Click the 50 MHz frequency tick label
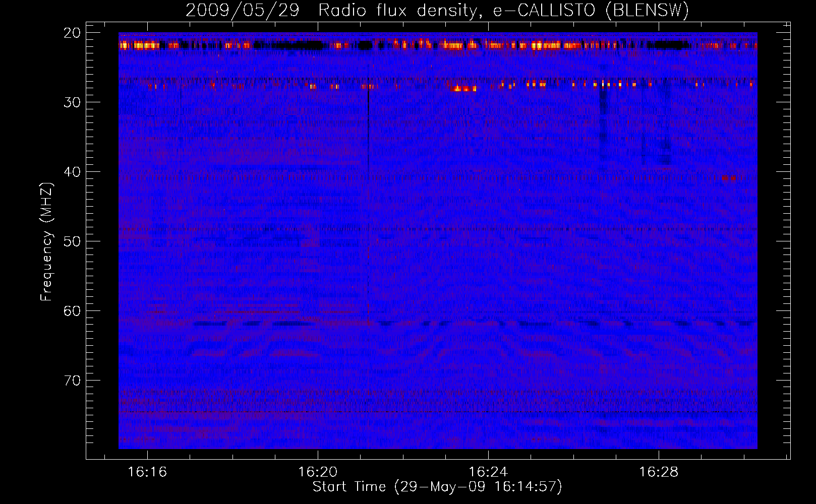Viewport: 816px width, 504px height. 72,241
